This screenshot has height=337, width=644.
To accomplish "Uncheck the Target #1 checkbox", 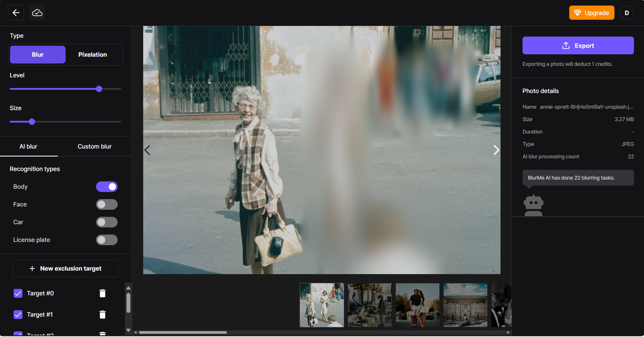I will click(18, 314).
